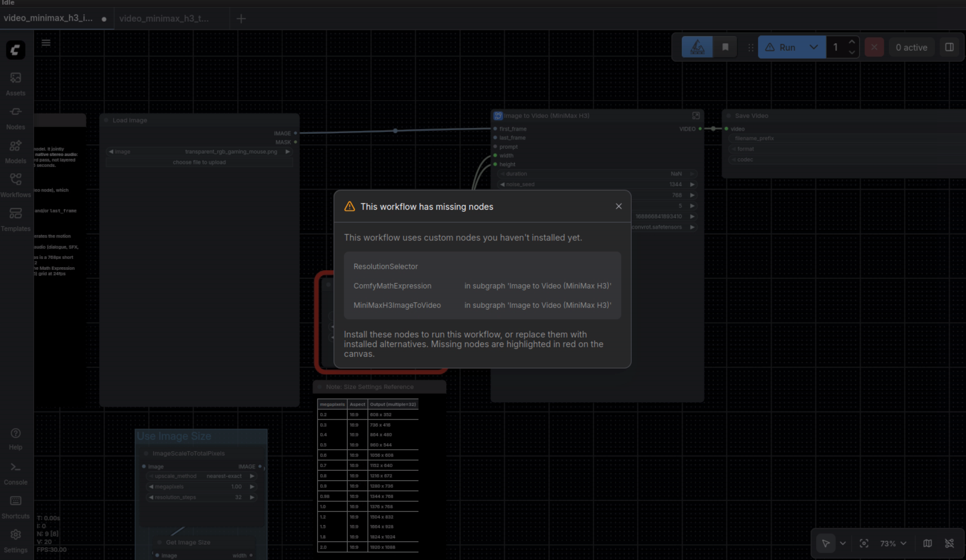Click the filename_prefix field in Save Video
This screenshot has width=966, height=560.
pos(847,138)
